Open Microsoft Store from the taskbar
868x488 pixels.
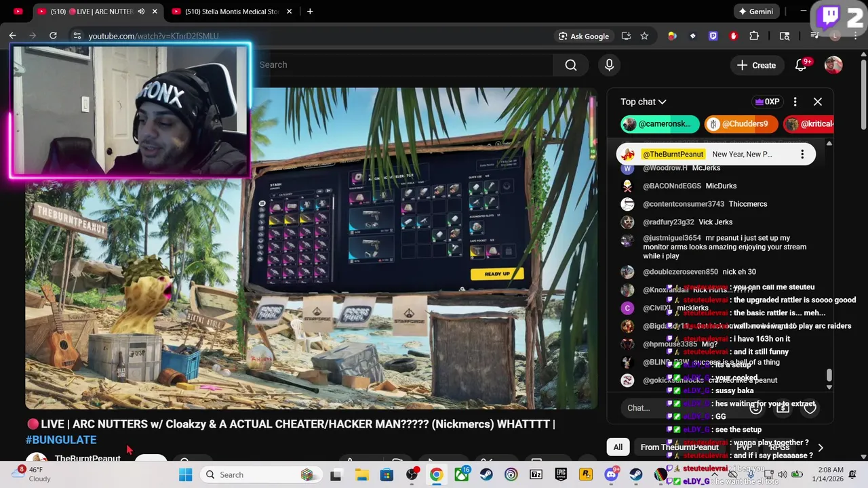tap(387, 474)
